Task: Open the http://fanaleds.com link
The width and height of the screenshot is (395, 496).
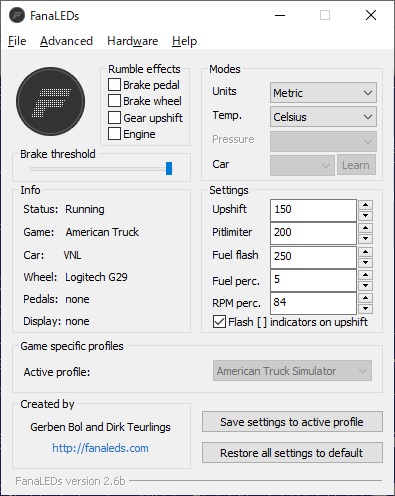Action: [100, 448]
